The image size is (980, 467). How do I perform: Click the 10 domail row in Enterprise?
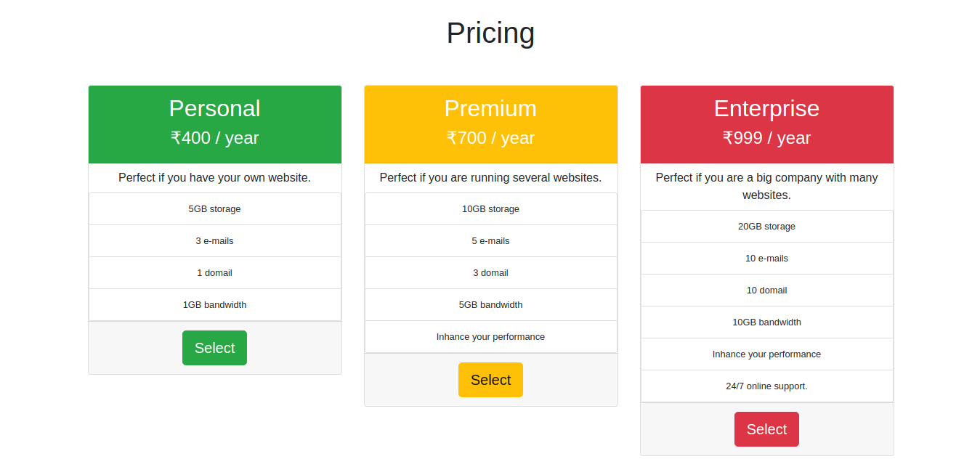click(x=766, y=290)
